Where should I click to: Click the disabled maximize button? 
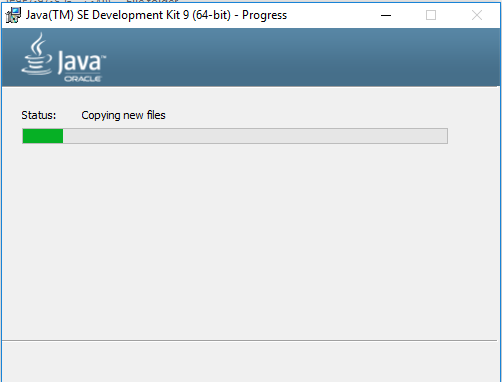431,15
